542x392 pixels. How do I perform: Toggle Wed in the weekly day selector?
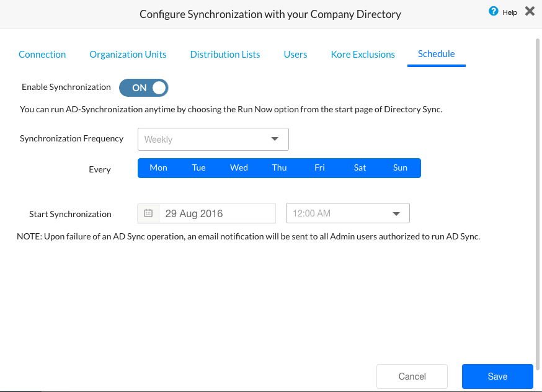pyautogui.click(x=239, y=168)
